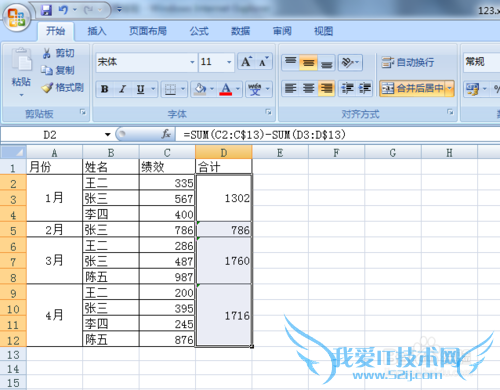Toggle bold formatting
Image resolution: width=500 pixels, height=390 pixels.
105,89
